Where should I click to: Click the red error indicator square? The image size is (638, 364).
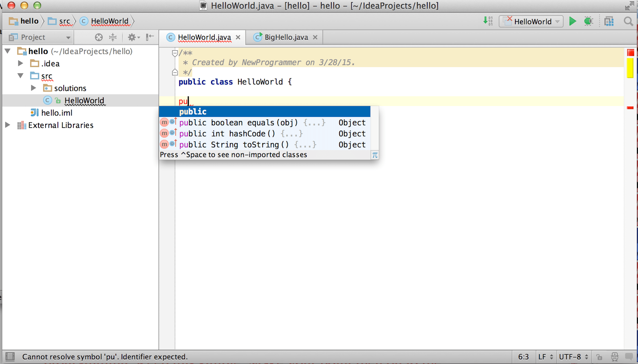coord(630,53)
